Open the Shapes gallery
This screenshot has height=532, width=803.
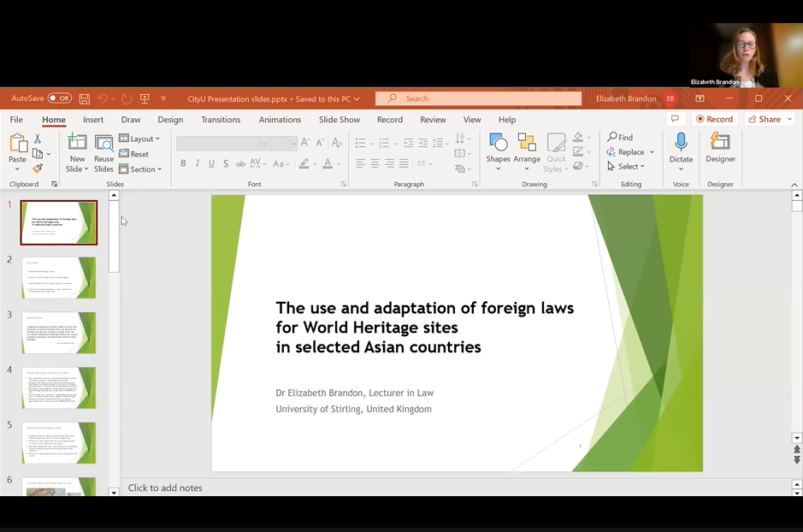(498, 149)
